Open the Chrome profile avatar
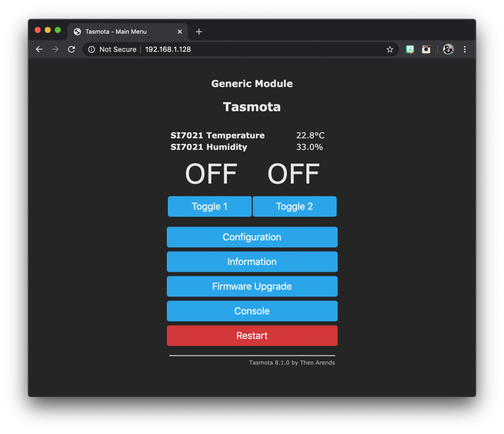Screen dimensions: 504x434 [448, 49]
